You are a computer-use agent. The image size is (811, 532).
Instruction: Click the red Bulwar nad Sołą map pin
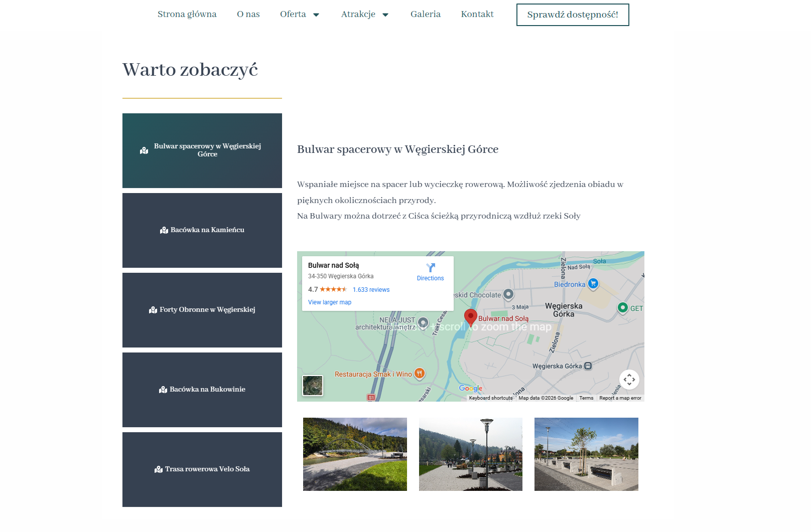coord(470,317)
